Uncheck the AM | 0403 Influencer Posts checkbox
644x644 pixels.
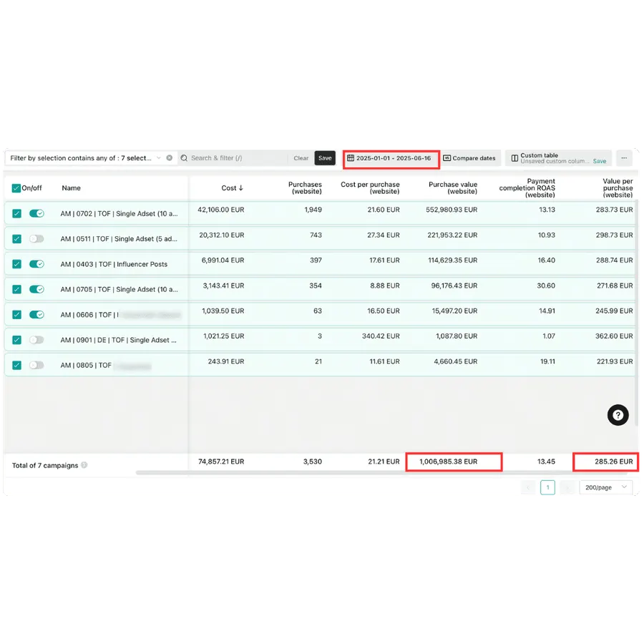click(17, 264)
